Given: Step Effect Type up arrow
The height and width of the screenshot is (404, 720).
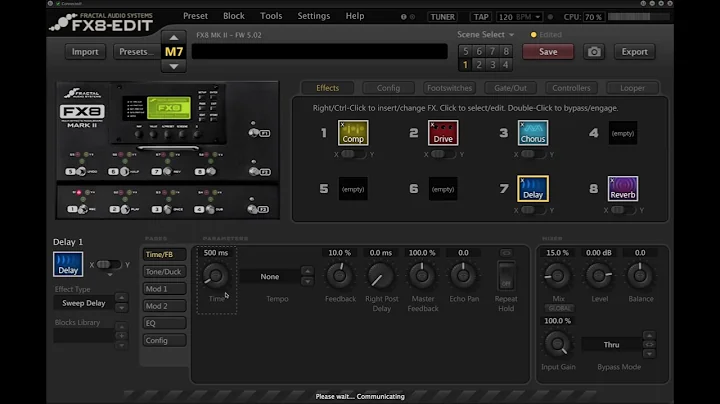Looking at the screenshot, I should pyautogui.click(x=121, y=297).
